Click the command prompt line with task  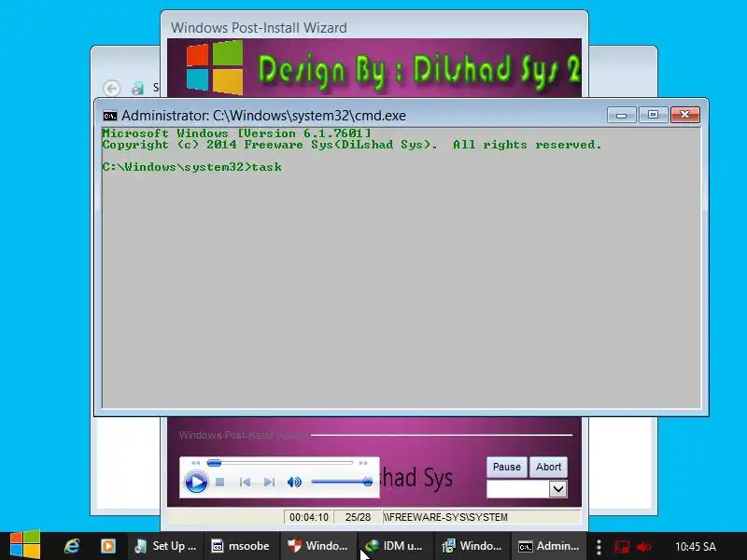(192, 167)
